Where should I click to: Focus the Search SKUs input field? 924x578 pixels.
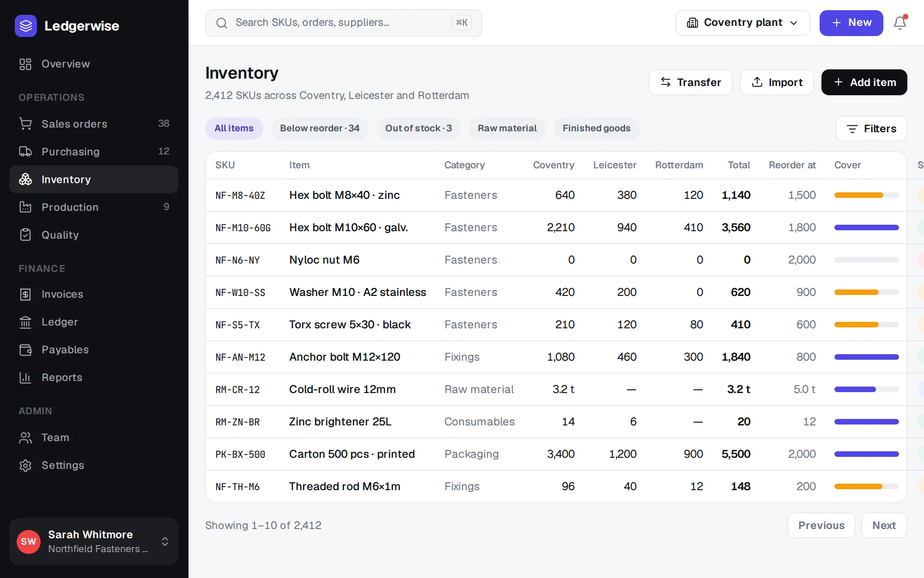tap(343, 23)
